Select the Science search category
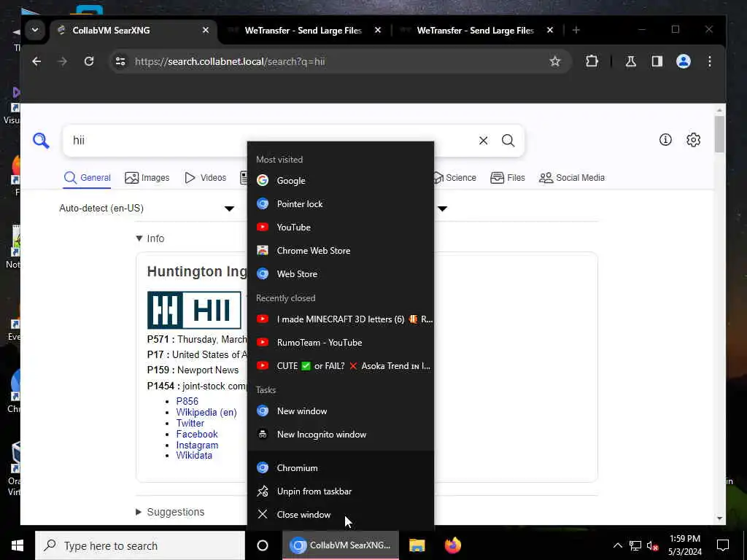Screen dimensions: 747x560 pos(455,178)
